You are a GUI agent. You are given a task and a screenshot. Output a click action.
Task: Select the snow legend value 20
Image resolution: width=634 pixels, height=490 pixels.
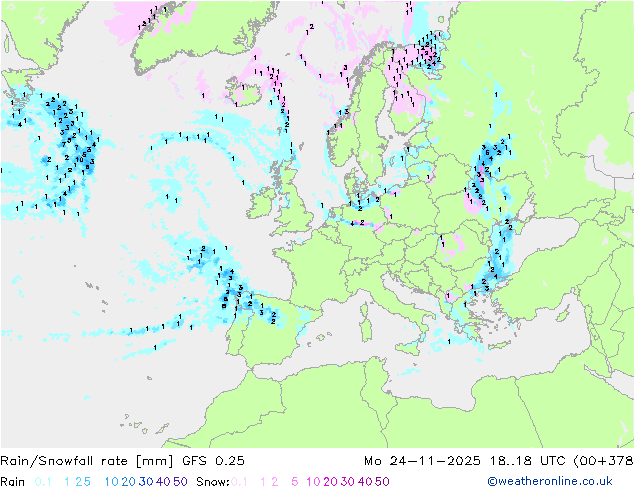330,482
